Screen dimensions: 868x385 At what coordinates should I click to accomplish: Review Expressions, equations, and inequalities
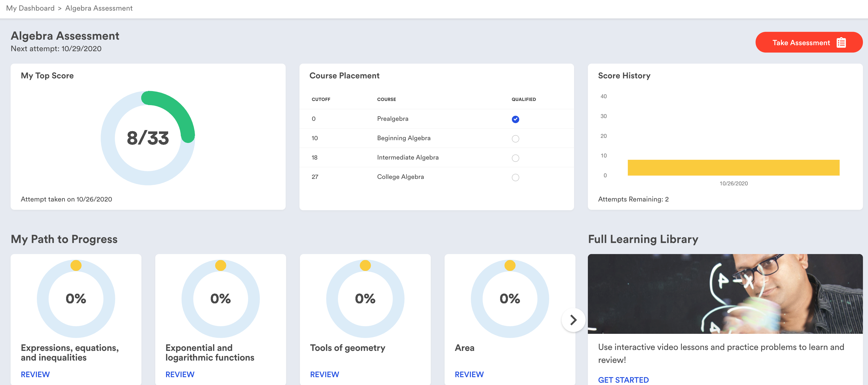(35, 374)
